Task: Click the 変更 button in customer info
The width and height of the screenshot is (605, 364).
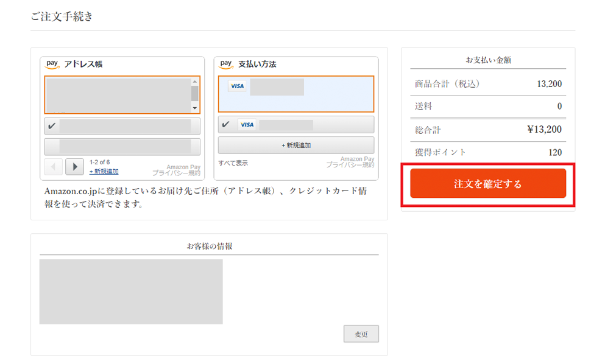Action: pos(361,334)
